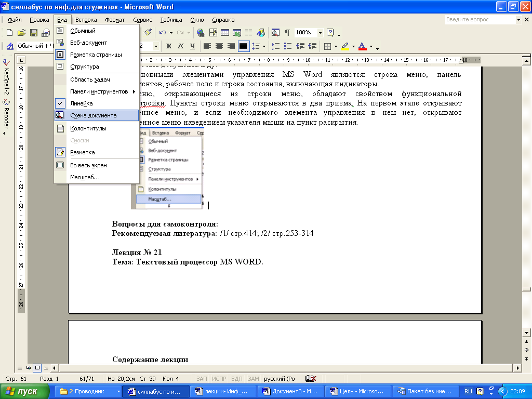Open the highlight color dropdown arrow
Viewport: 532px width, 399px height.
pos(353,46)
